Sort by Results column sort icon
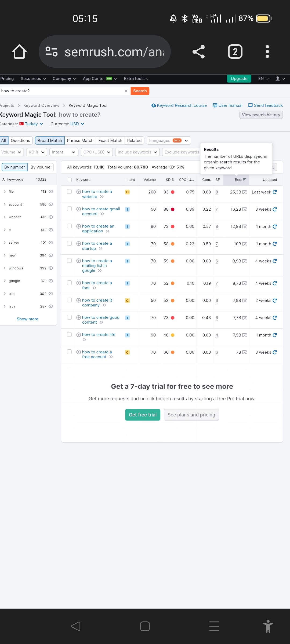The image size is (290, 644). tap(244, 180)
